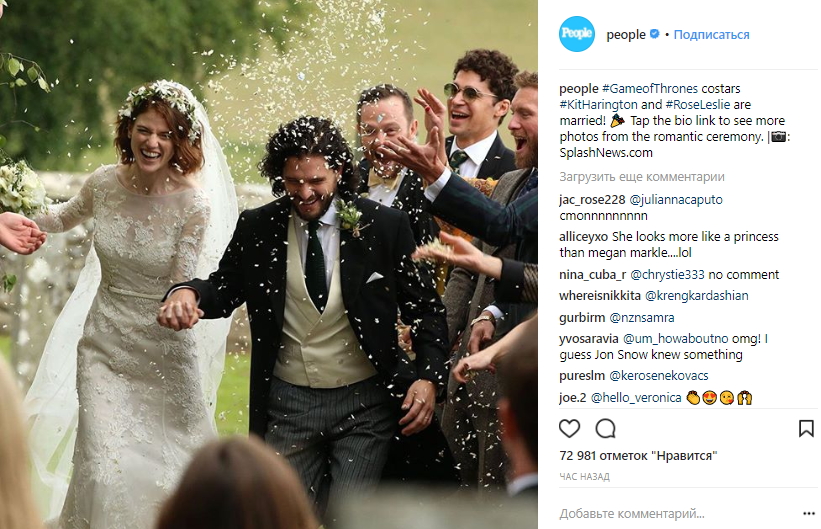The image size is (821, 529).
Task: Open comments with the speech bubble icon
Action: pyautogui.click(x=605, y=428)
